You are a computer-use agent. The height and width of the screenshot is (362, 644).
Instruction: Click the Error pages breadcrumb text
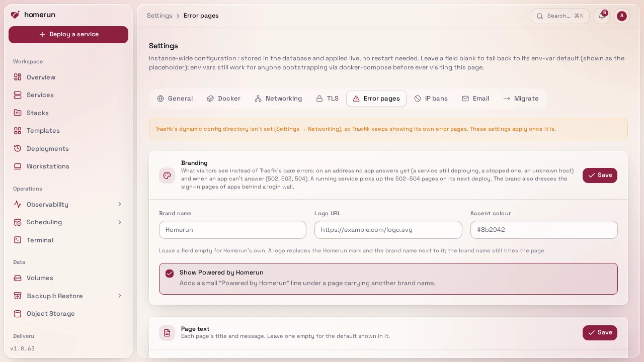pyautogui.click(x=201, y=16)
